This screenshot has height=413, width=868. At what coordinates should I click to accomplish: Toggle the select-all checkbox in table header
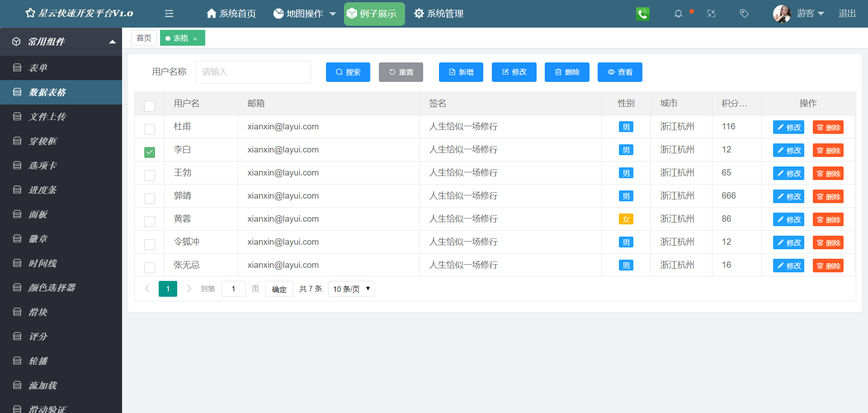pos(150,106)
